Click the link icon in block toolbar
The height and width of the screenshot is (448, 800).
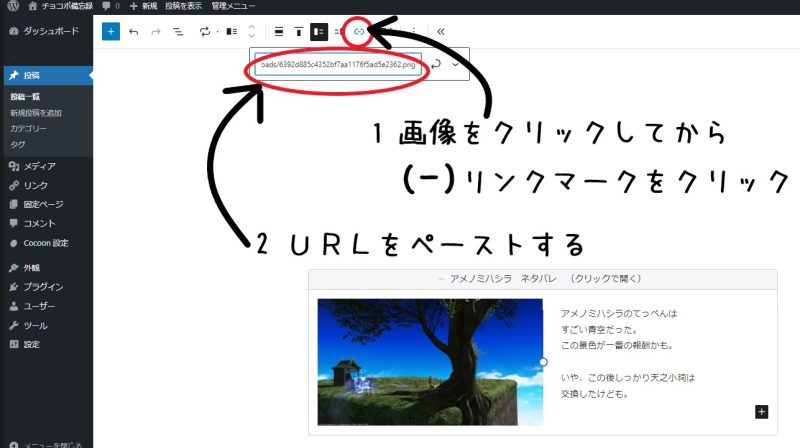(x=359, y=31)
